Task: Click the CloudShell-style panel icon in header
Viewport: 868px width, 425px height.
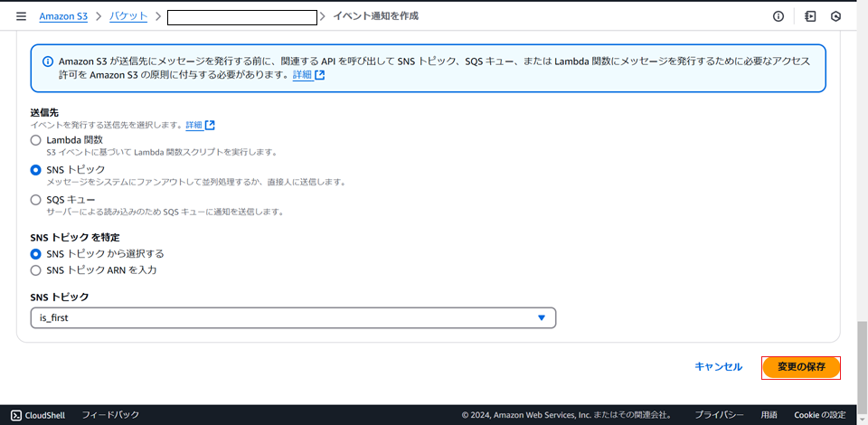Action: point(810,16)
